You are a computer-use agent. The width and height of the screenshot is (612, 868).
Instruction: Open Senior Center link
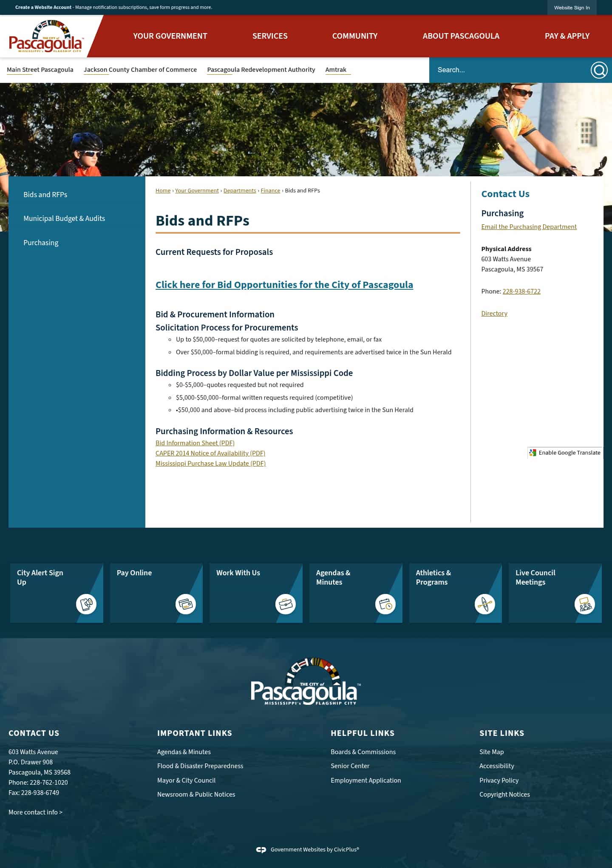[350, 766]
